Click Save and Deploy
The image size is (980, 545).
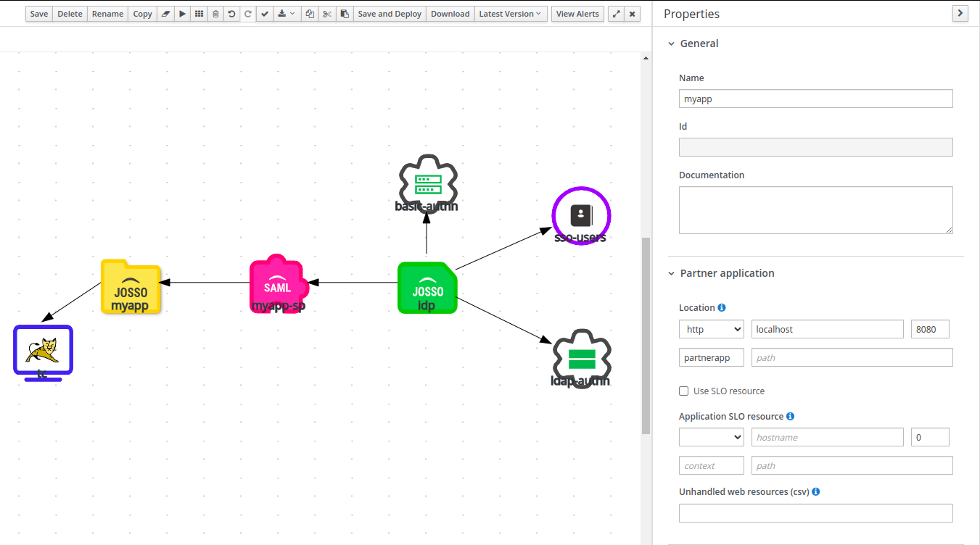pyautogui.click(x=390, y=14)
